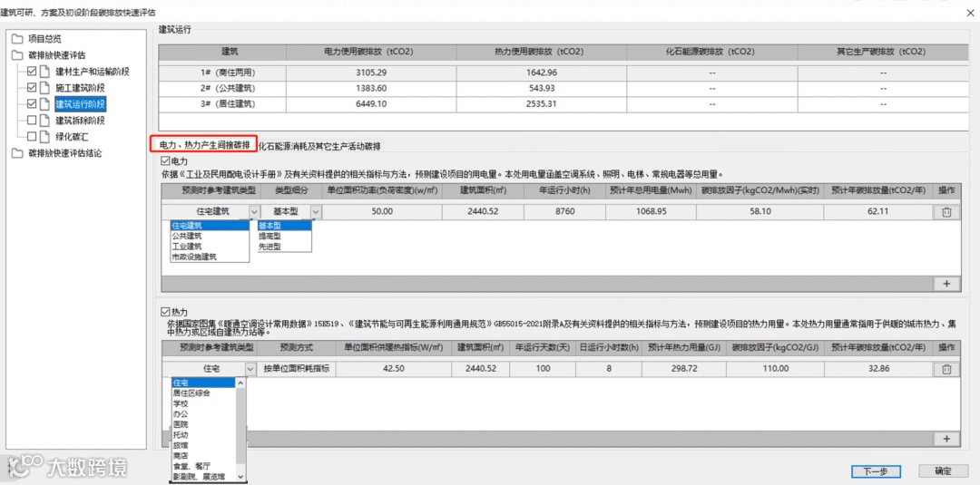This screenshot has height=485, width=980.
Task: Click the 2535.31 heat emission cell
Action: 542,104
